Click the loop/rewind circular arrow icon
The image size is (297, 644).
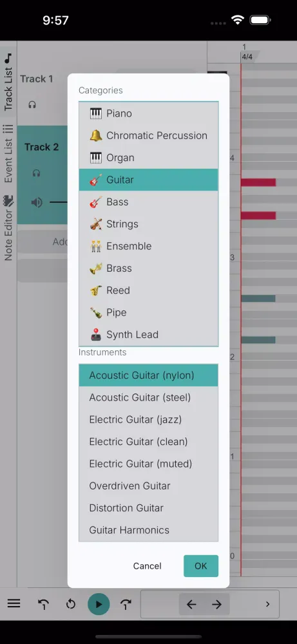pos(71,604)
